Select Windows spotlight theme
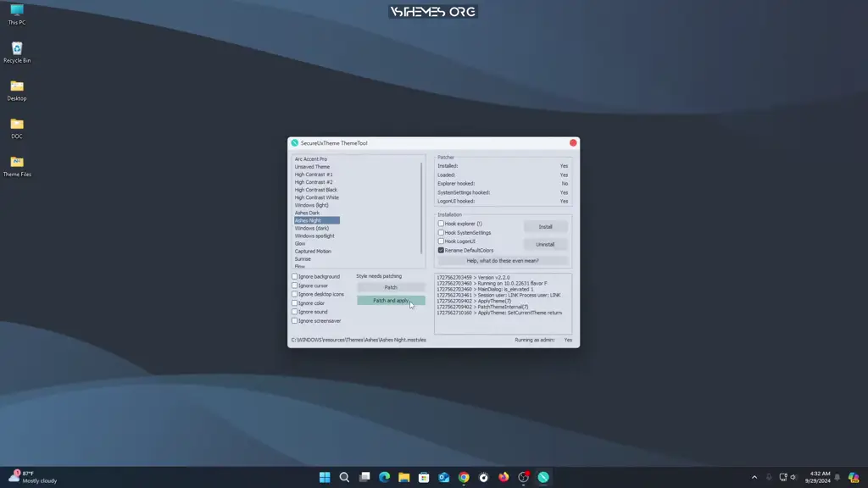Screen dimensions: 868x488 pos(314,236)
